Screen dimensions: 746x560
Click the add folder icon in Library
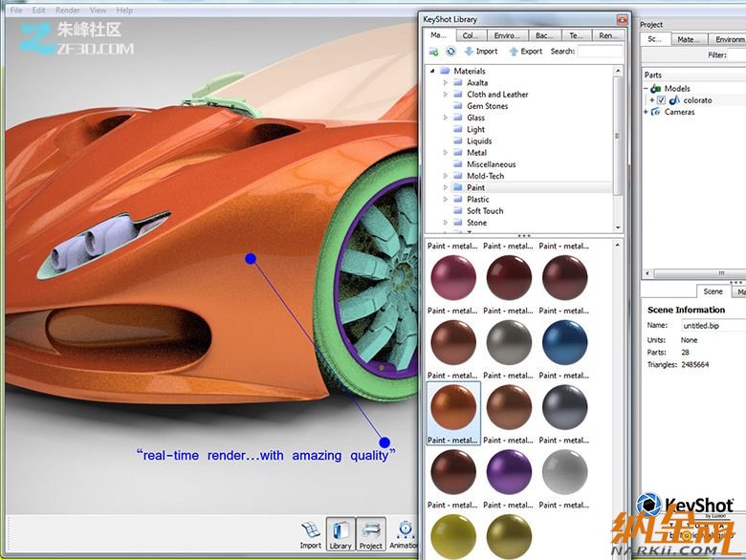coord(433,52)
